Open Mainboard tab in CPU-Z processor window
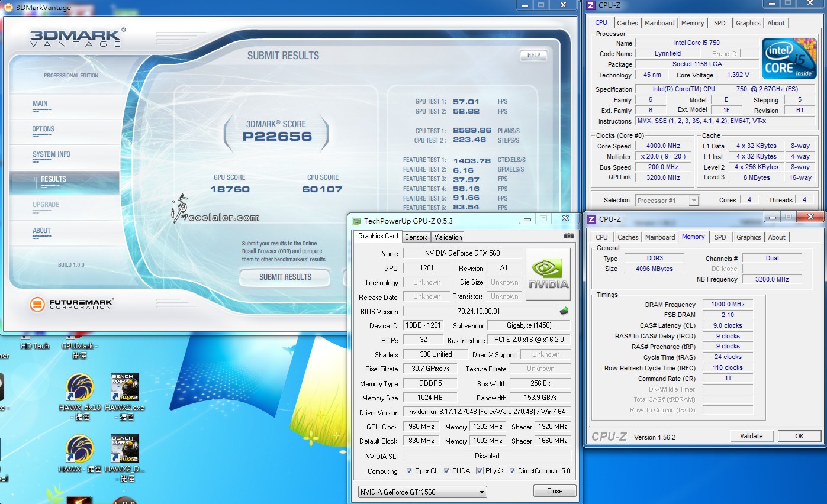Viewport: 827px width, 504px height. coord(659,23)
